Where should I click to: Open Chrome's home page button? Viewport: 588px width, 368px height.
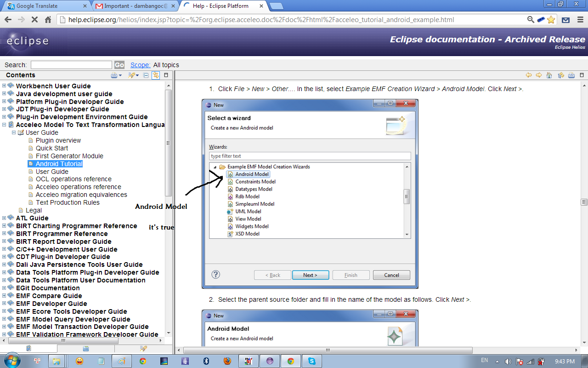coord(48,20)
